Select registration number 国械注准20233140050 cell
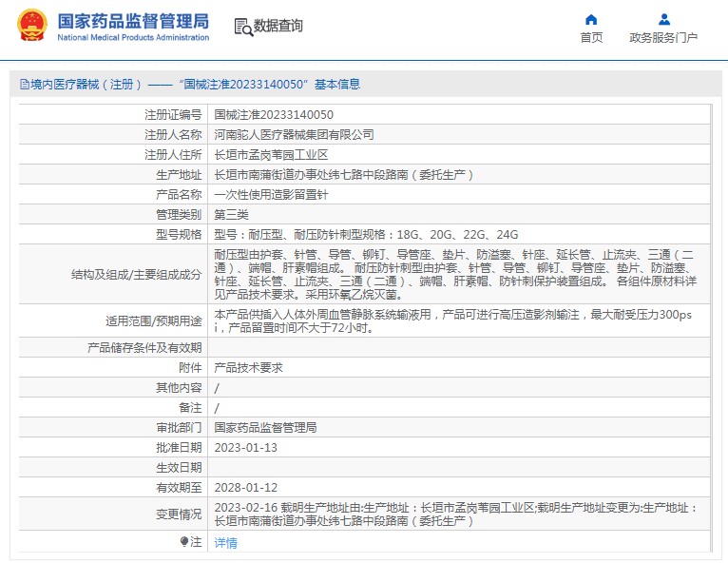Image resolution: width=728 pixels, height=563 pixels. 274,115
